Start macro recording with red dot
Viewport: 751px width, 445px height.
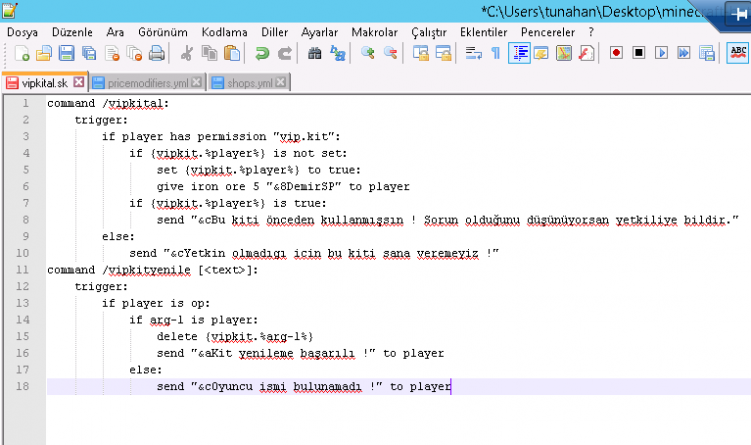(616, 53)
